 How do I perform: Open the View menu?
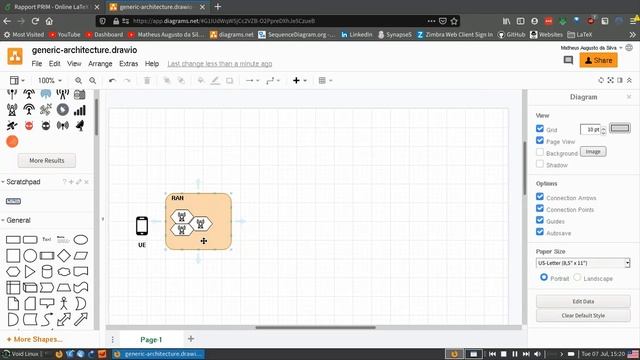tap(74, 64)
